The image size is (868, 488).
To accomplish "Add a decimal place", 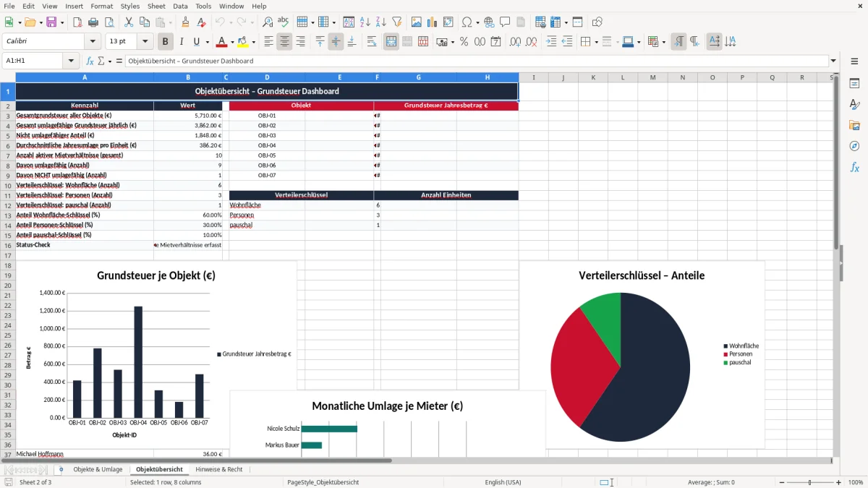I will 516,42.
